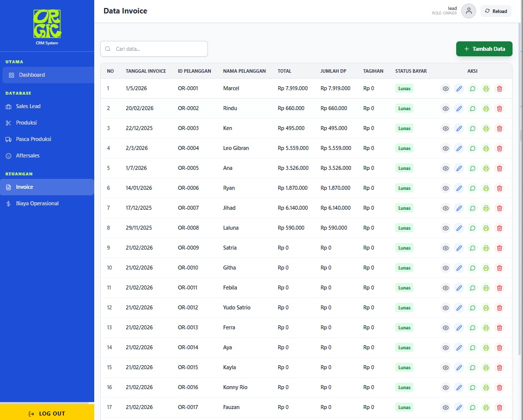The width and height of the screenshot is (523, 420).
Task: Delete Ana's invoice using the trash icon
Action: coord(500,168)
